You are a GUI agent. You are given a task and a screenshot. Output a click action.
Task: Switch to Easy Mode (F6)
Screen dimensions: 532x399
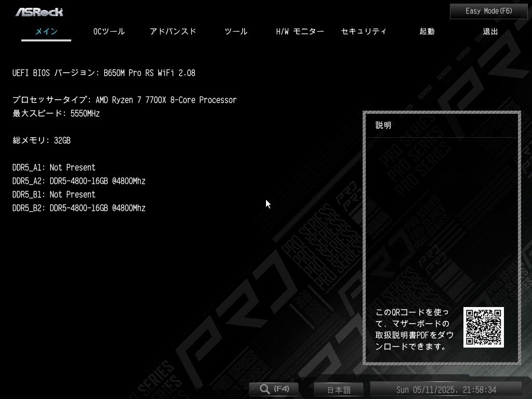tap(488, 11)
